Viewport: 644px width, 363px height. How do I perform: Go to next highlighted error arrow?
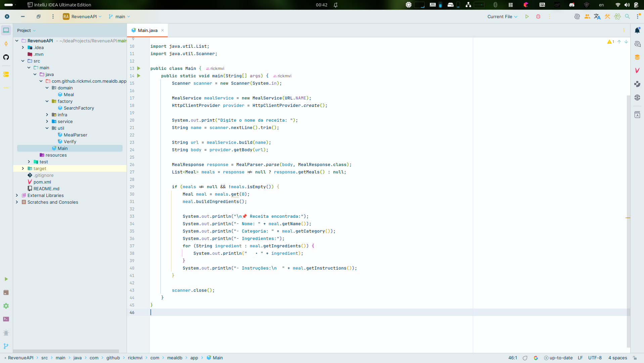tap(626, 42)
